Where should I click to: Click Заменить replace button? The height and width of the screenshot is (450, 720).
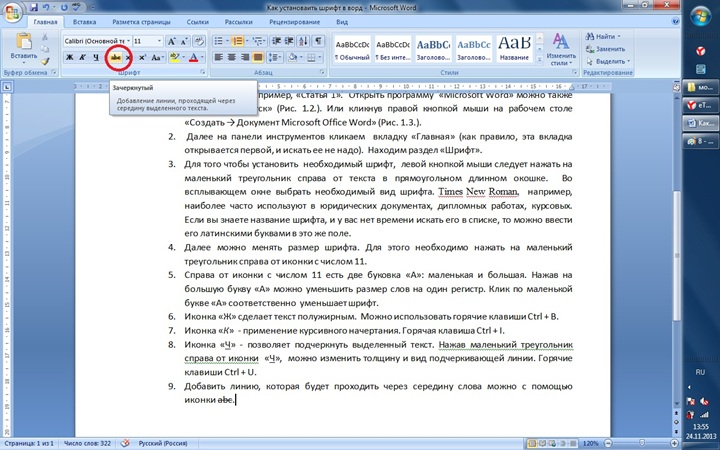(606, 49)
